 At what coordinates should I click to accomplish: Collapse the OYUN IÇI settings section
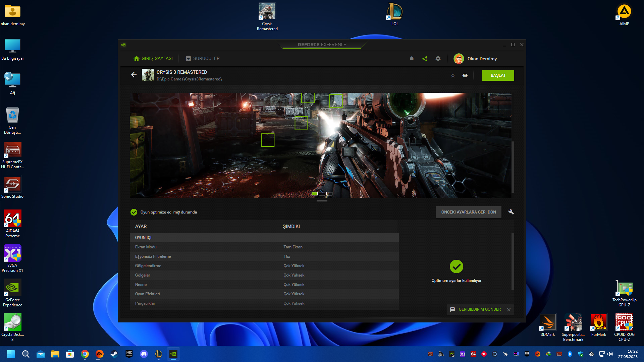[x=143, y=238]
